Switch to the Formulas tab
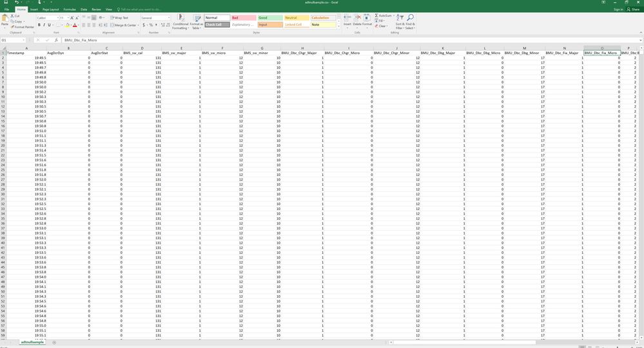Screen dimensions: 644x348 (70, 10)
